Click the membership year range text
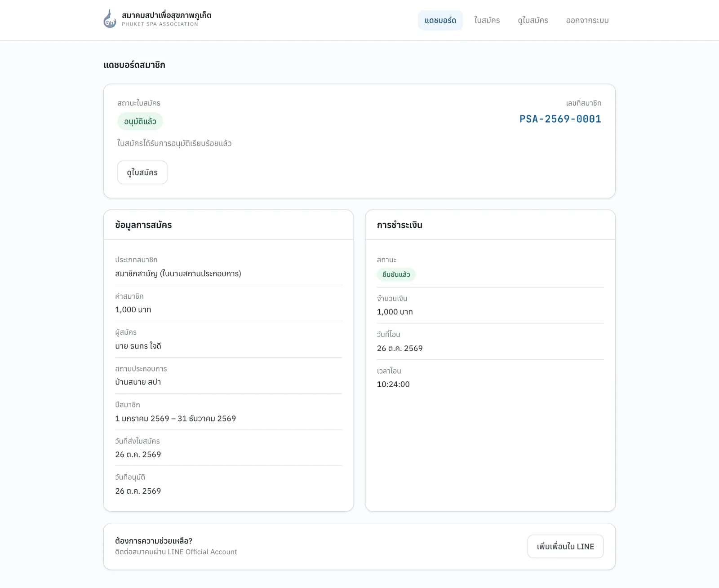The height and width of the screenshot is (588, 719). click(176, 418)
